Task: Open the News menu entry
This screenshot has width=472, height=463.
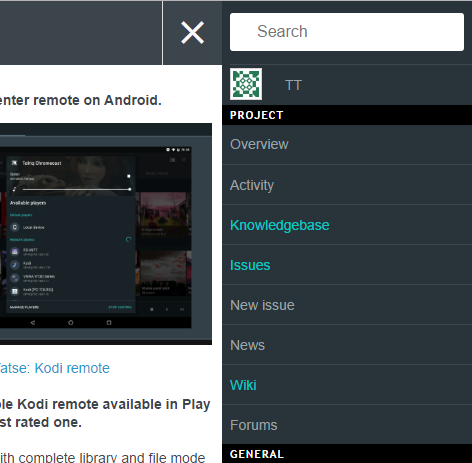Action: coord(347,345)
